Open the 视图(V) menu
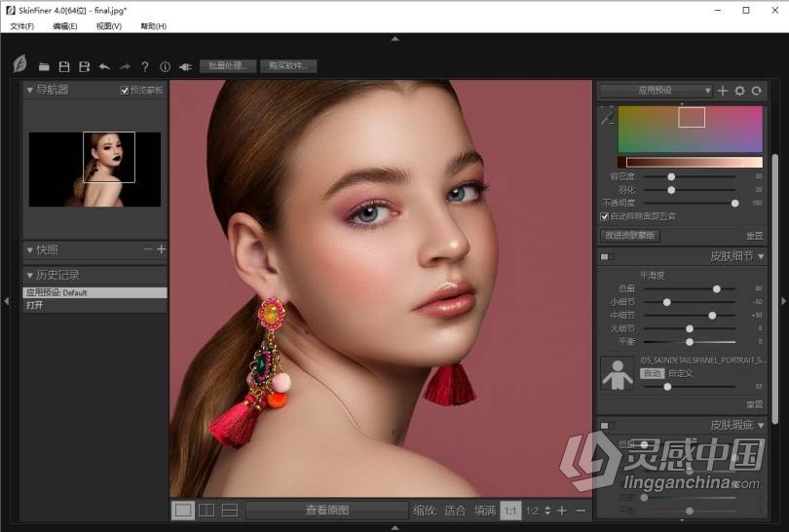 tap(109, 26)
